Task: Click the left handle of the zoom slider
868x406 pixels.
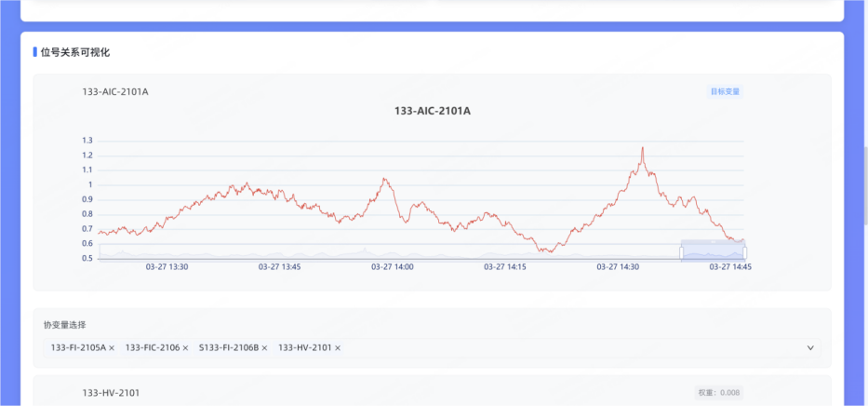Action: [x=681, y=252]
